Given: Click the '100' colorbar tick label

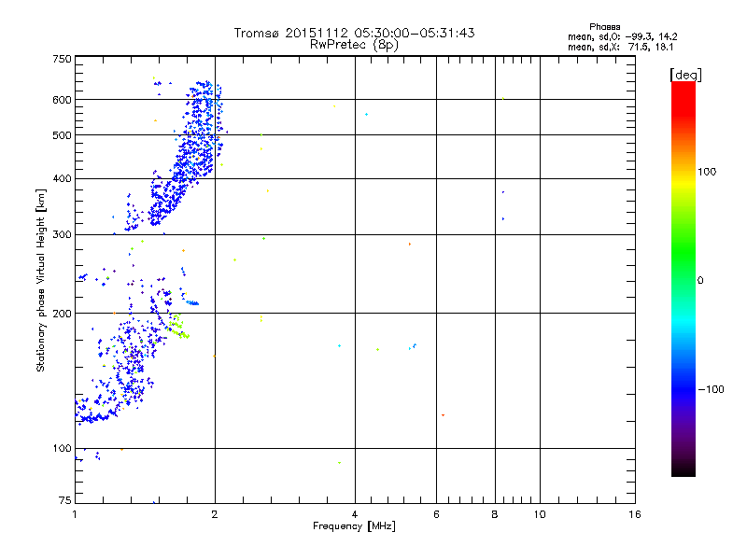Looking at the screenshot, I should click(x=707, y=172).
